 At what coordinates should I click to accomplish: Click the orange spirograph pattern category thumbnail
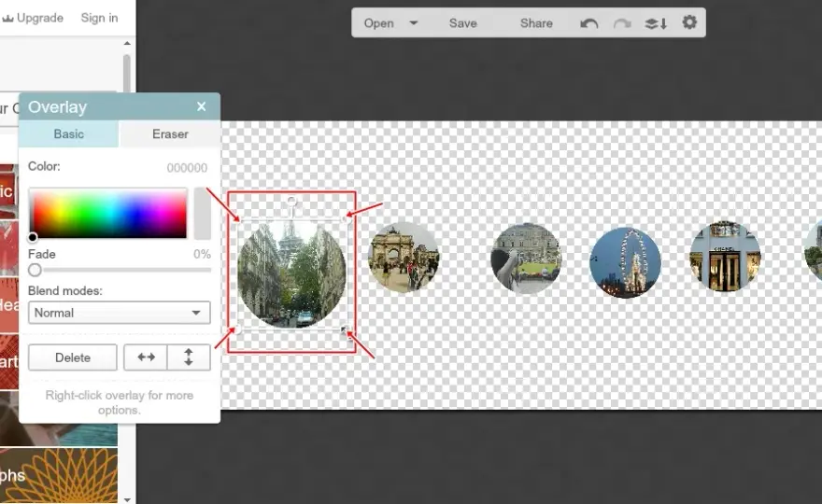pos(59,475)
